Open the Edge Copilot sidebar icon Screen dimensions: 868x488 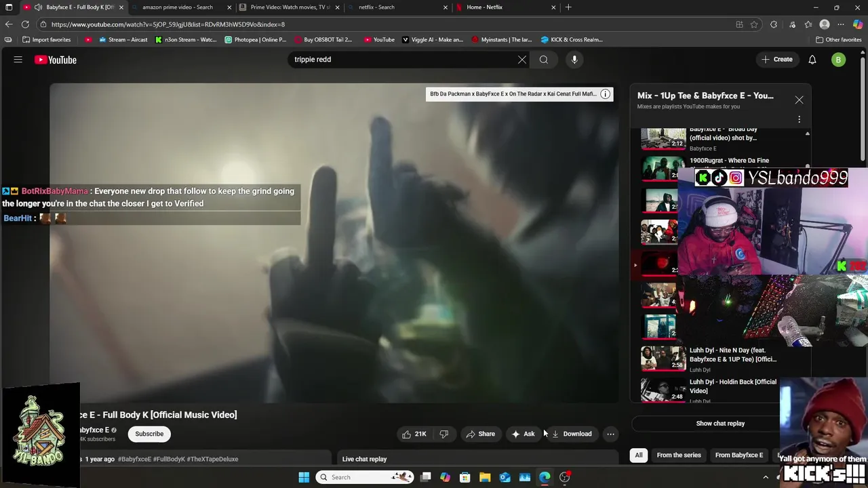[x=858, y=24]
